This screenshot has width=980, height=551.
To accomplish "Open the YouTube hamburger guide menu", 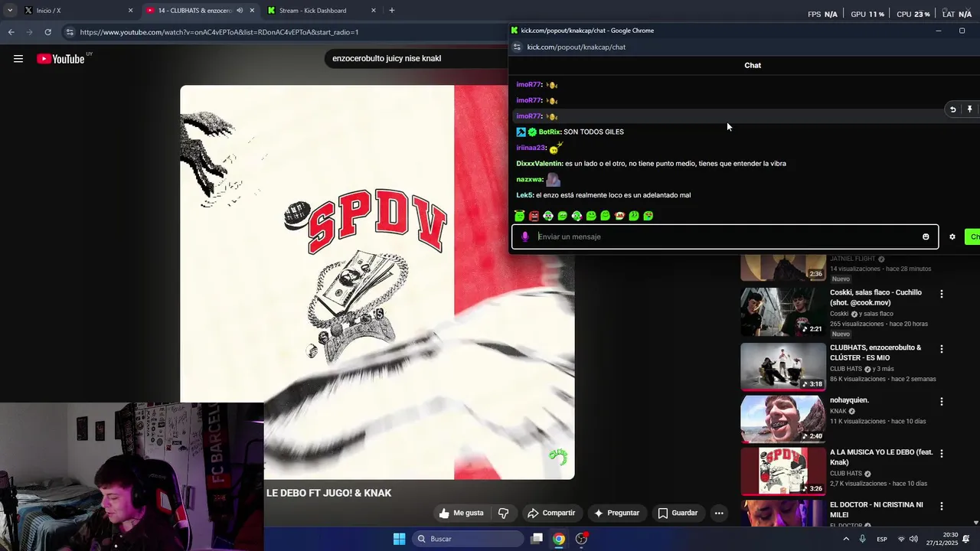I will pyautogui.click(x=18, y=59).
